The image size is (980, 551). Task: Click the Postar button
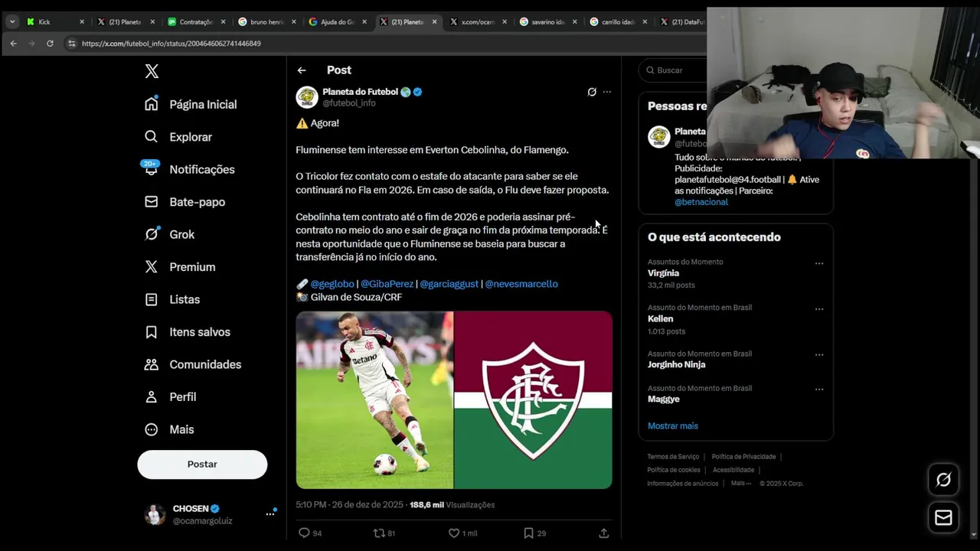pos(202,465)
